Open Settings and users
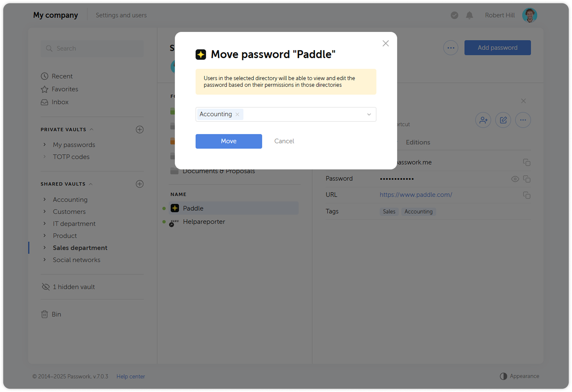 (x=121, y=15)
